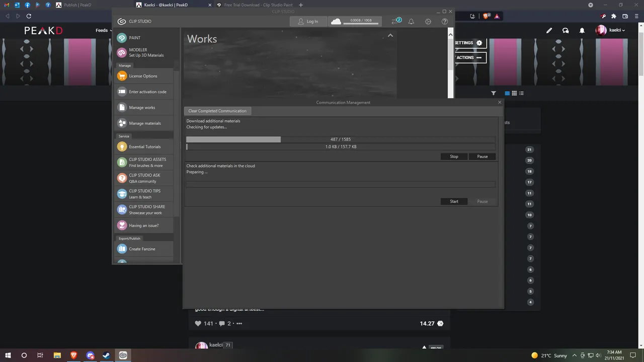
Task: Open CLIP STUDIO ASK Q&A community
Action: (143, 178)
